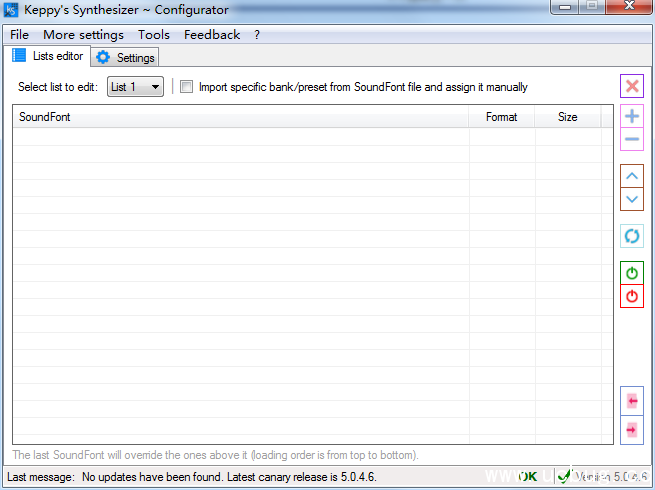Screen dimensions: 655x490
Task: Disable SoundFont with red power icon
Action: tap(632, 296)
